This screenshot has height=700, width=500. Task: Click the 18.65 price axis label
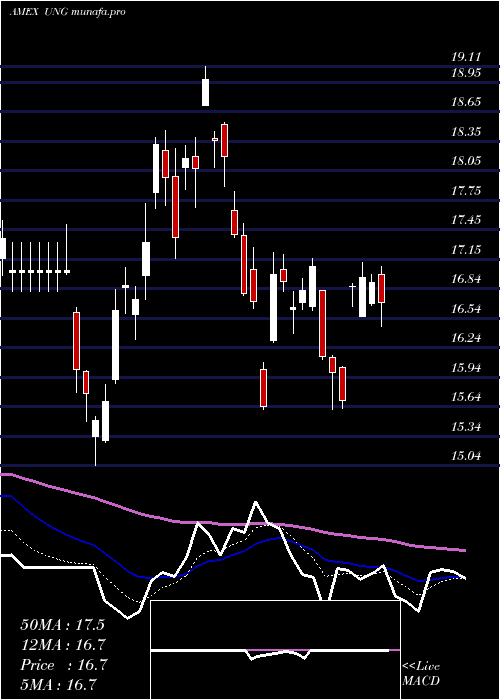coord(466,102)
